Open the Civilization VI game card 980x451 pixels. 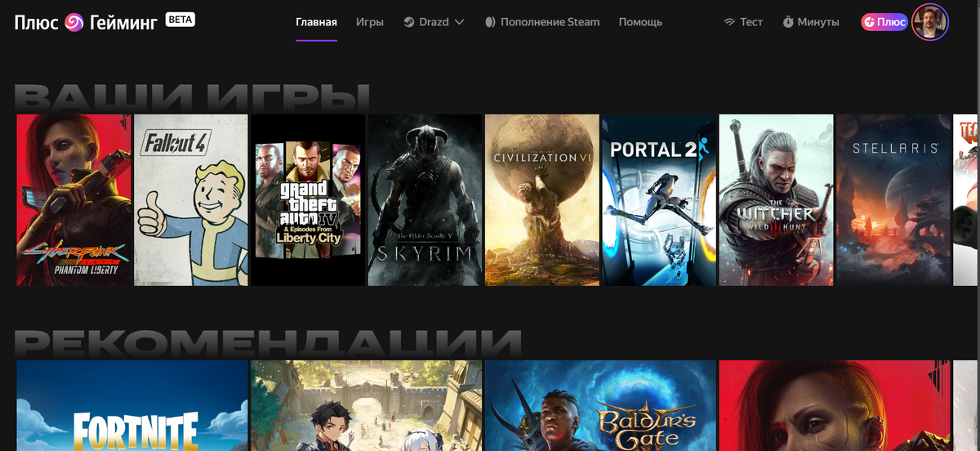click(x=542, y=200)
